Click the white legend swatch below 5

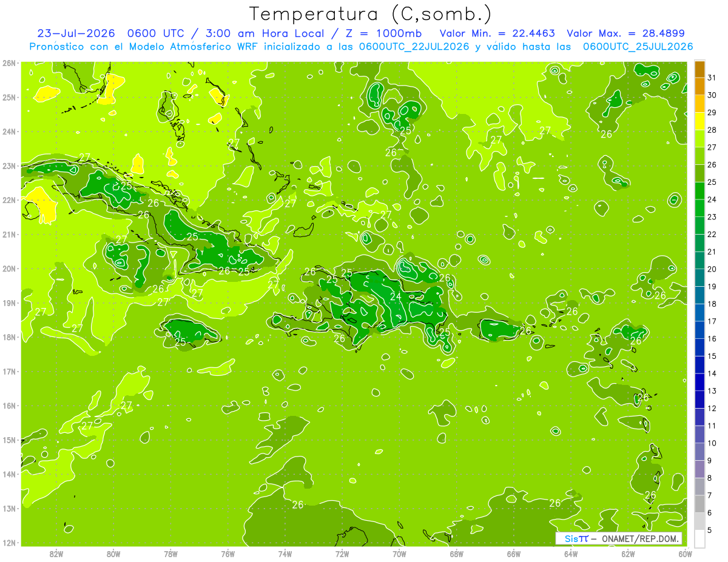pos(699,538)
